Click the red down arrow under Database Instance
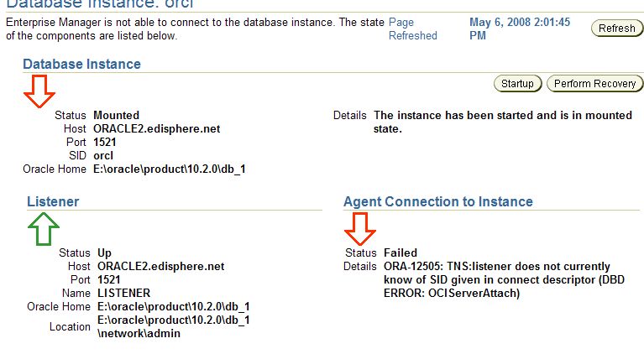Screen dimensions: 644x354 coord(39,90)
